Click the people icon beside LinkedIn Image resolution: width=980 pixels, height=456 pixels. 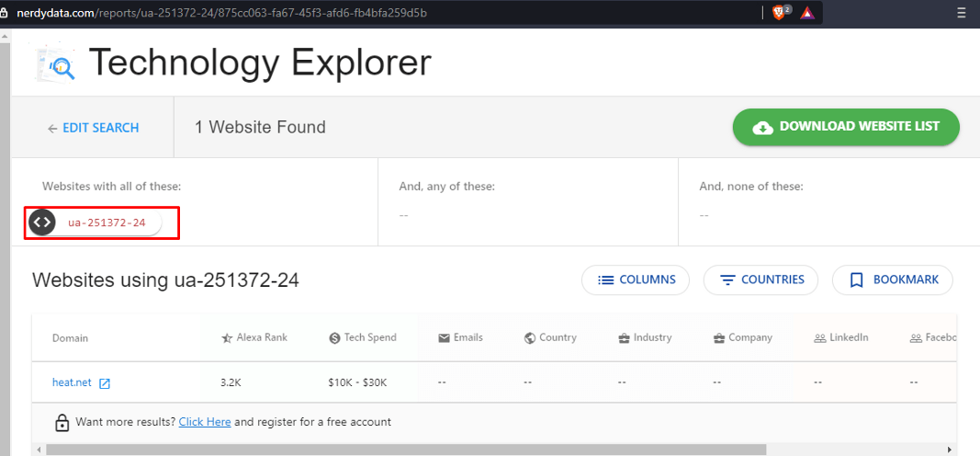820,338
